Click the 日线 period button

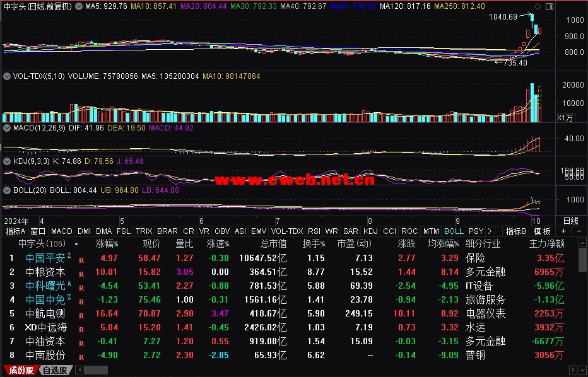(x=571, y=221)
